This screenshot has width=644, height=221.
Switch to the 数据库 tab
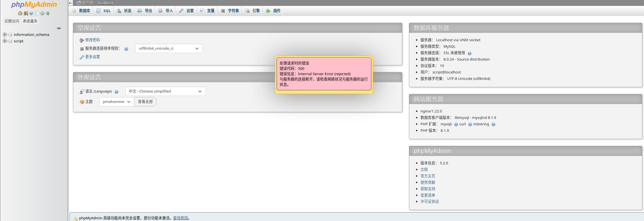click(x=81, y=11)
